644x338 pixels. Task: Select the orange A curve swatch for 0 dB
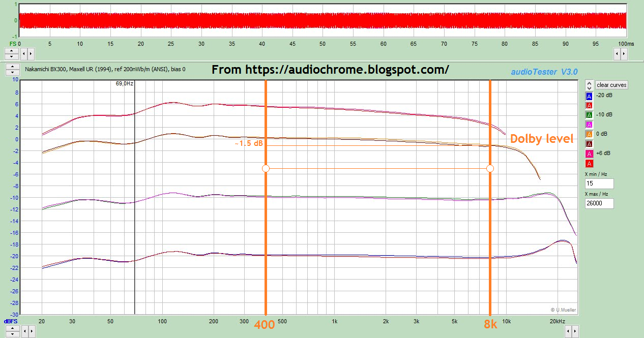(x=589, y=134)
